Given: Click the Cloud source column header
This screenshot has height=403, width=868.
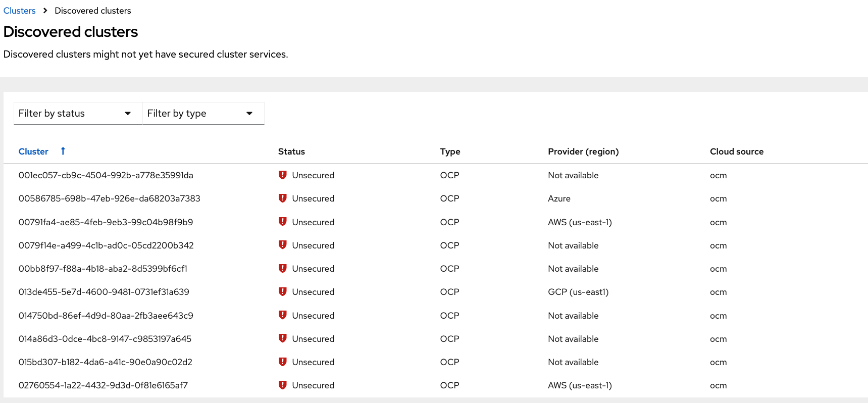Looking at the screenshot, I should (736, 152).
